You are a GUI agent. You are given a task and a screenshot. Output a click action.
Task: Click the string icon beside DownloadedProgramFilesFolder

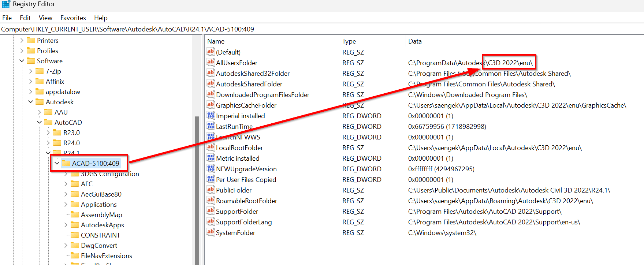tap(211, 94)
